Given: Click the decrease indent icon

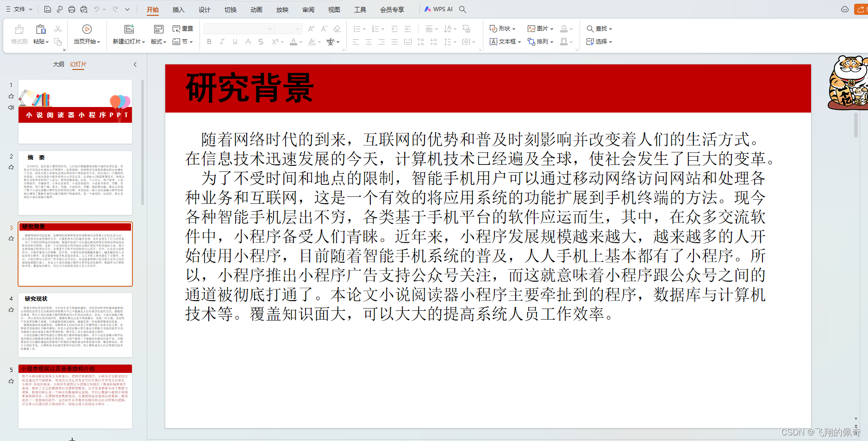Looking at the screenshot, I should (x=394, y=29).
